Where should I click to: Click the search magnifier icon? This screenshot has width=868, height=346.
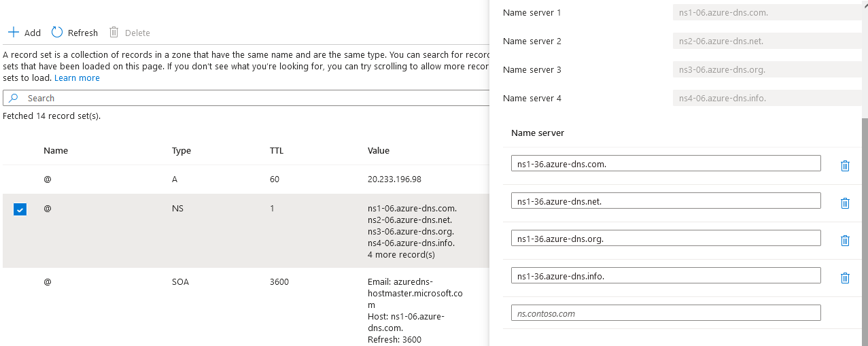coord(14,98)
